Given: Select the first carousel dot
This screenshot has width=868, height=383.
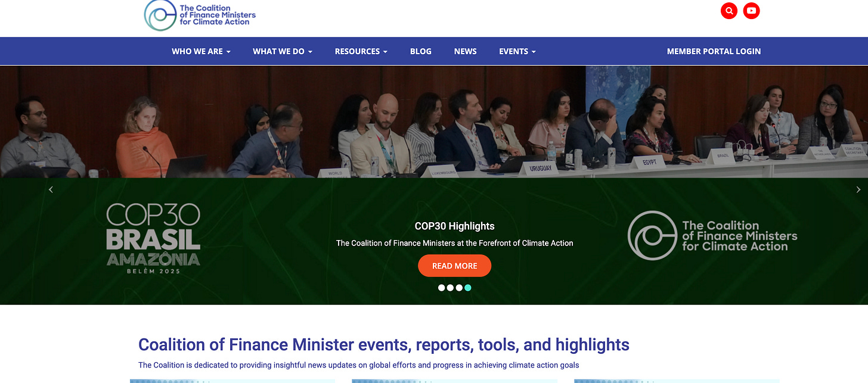Looking at the screenshot, I should pyautogui.click(x=442, y=288).
